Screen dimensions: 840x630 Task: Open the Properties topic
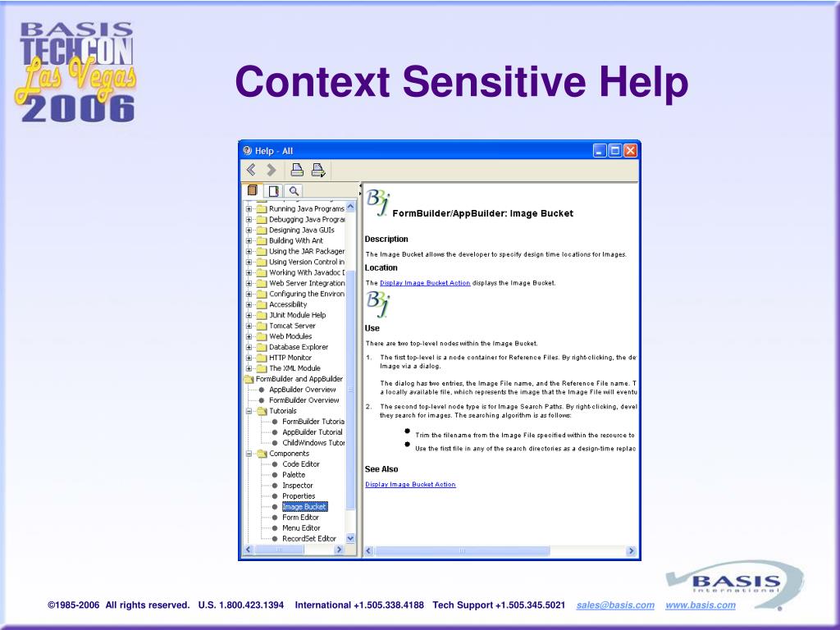coord(299,496)
